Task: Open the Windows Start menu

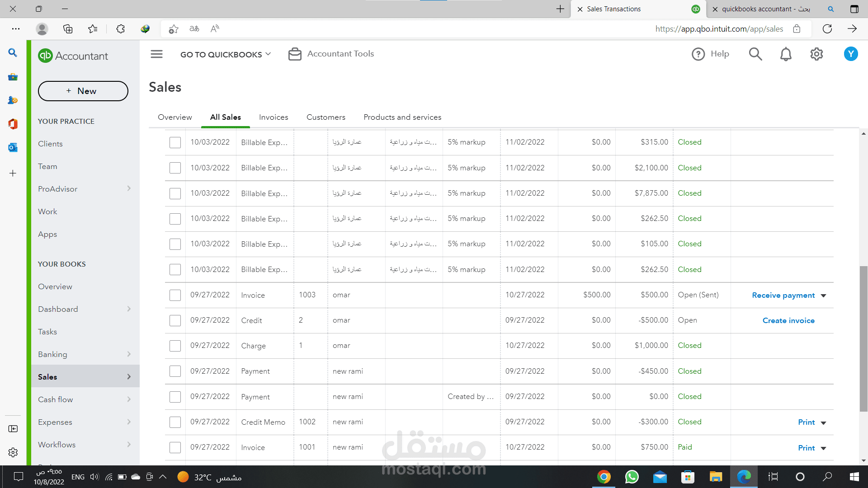Action: point(854,477)
